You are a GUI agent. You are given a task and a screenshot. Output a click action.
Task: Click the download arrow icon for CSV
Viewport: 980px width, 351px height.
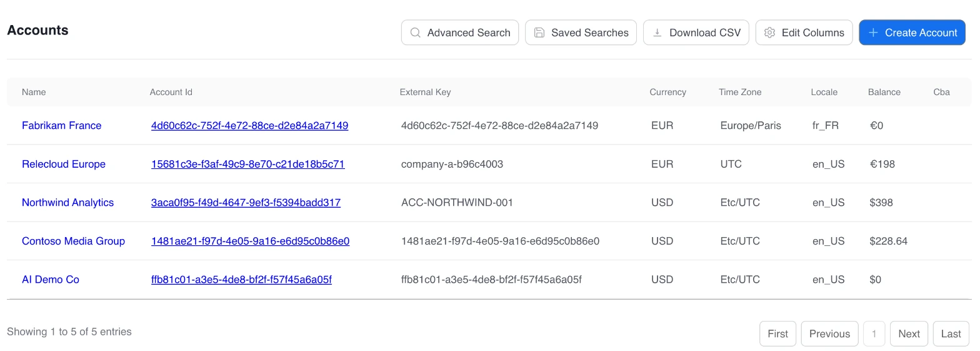tap(657, 33)
